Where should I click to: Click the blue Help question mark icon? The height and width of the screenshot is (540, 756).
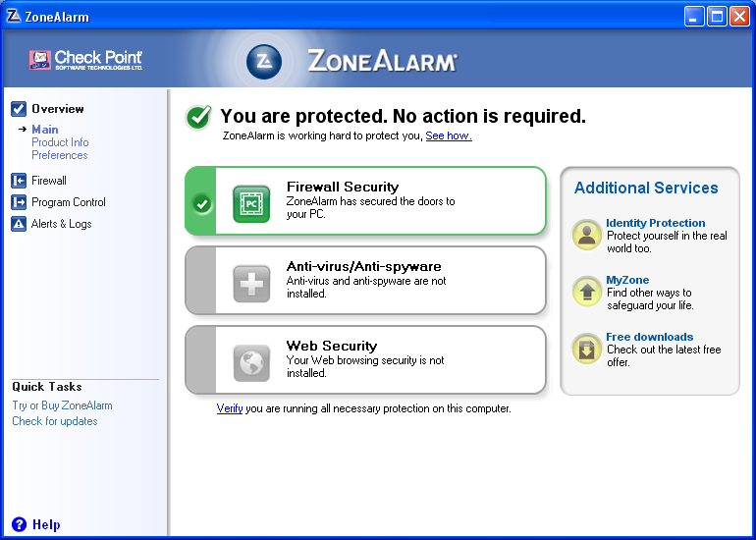pos(20,524)
